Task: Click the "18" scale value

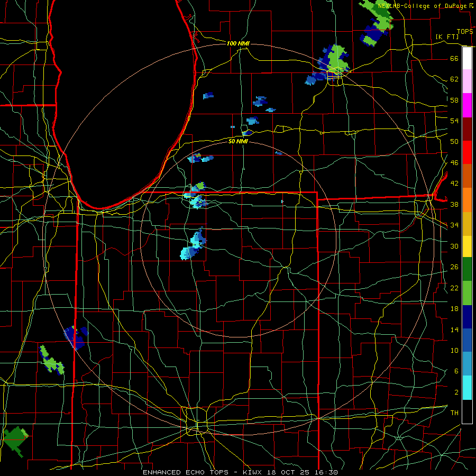Action: [454, 309]
